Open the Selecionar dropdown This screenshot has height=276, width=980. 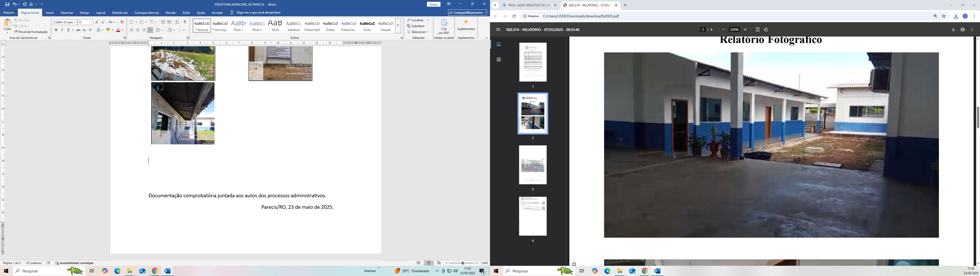pos(418,32)
